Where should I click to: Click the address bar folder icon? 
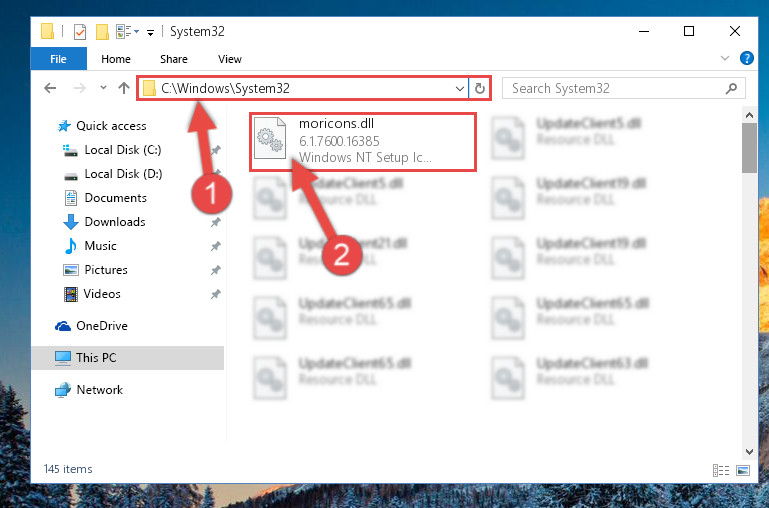point(149,89)
